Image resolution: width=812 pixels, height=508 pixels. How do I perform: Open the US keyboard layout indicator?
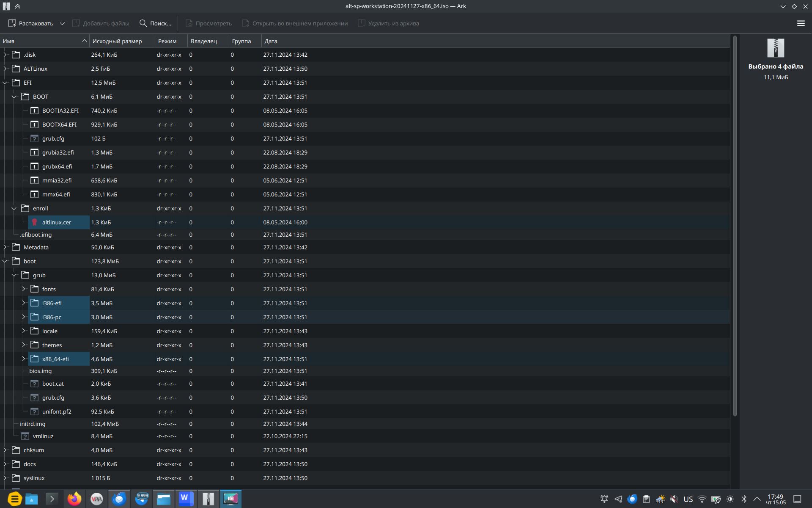point(688,499)
